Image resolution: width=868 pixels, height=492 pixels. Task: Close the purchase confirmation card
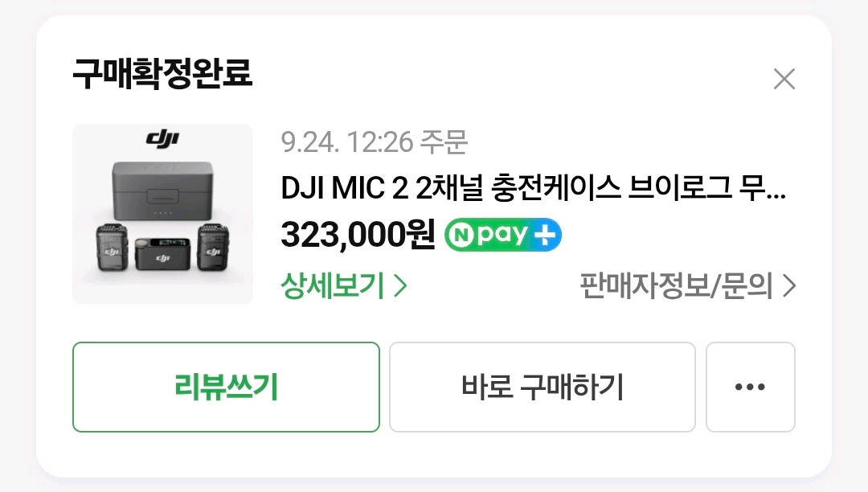pyautogui.click(x=784, y=79)
